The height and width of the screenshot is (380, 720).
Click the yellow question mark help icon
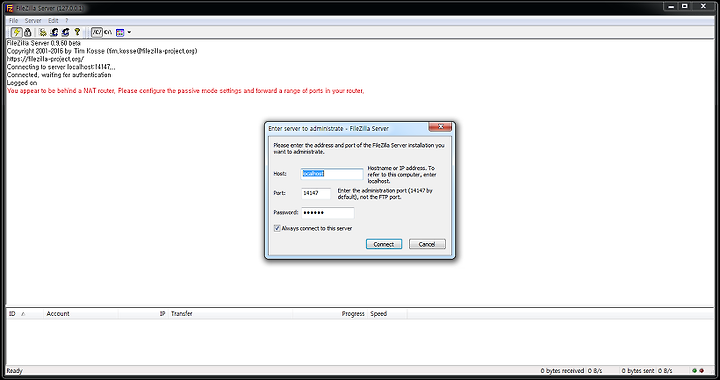click(77, 32)
